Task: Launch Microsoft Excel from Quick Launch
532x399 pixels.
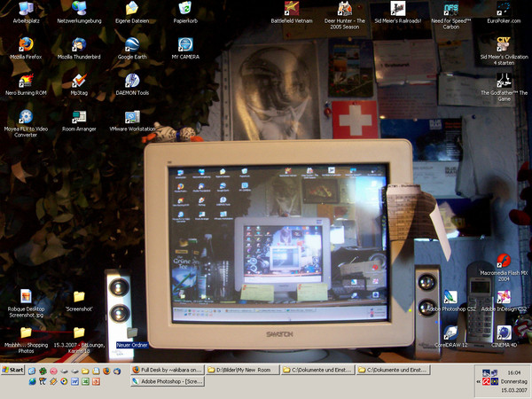Action: [x=85, y=381]
